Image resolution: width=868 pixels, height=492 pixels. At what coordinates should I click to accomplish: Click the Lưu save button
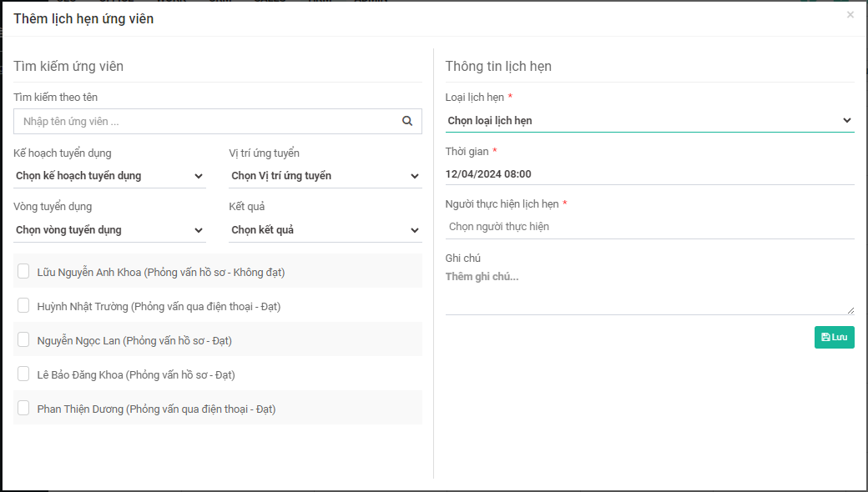click(834, 337)
